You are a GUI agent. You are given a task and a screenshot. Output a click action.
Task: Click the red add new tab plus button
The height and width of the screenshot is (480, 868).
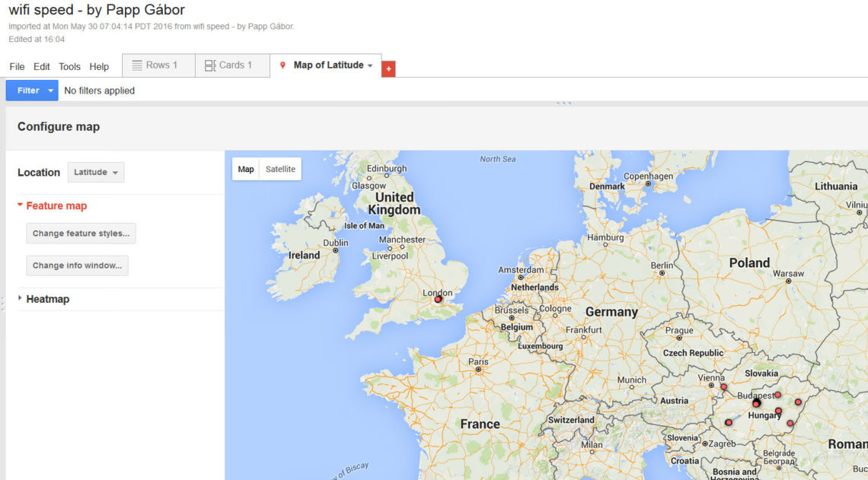[x=388, y=68]
